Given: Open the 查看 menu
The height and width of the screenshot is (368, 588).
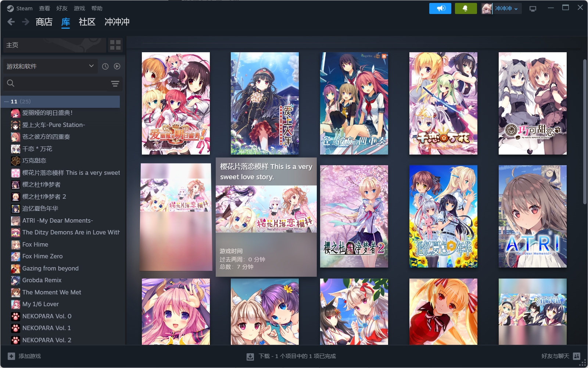Looking at the screenshot, I should (44, 8).
